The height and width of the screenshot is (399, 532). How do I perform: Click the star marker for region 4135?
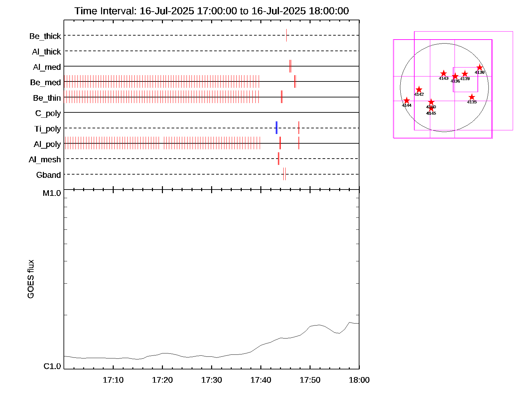471,97
